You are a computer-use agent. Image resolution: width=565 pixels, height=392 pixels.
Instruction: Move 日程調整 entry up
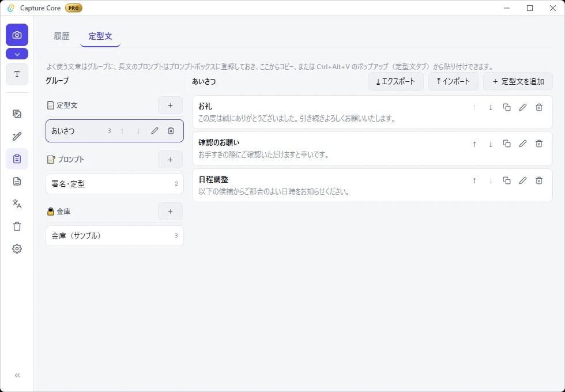tap(474, 180)
